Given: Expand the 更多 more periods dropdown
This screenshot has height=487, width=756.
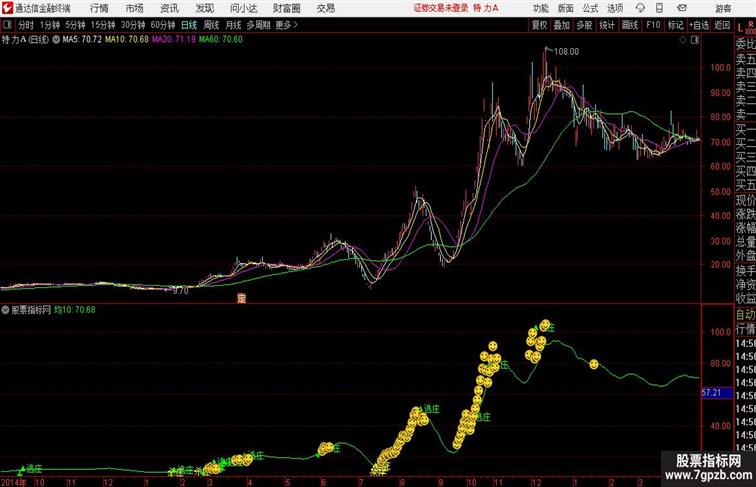Looking at the screenshot, I should click(x=286, y=25).
